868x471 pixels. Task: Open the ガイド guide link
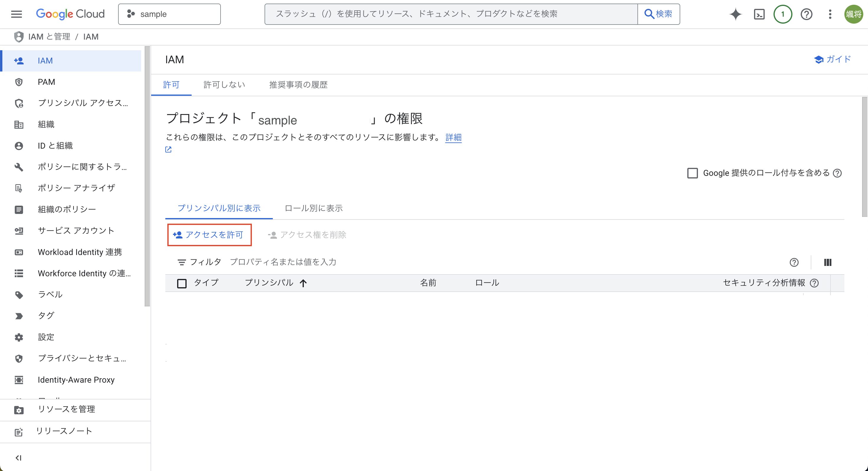pos(832,59)
